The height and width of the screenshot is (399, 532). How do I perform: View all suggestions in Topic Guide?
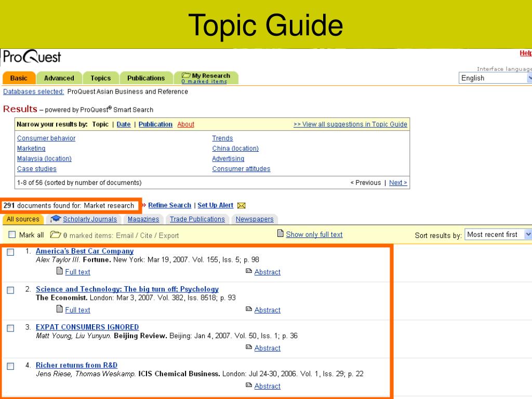[350, 124]
